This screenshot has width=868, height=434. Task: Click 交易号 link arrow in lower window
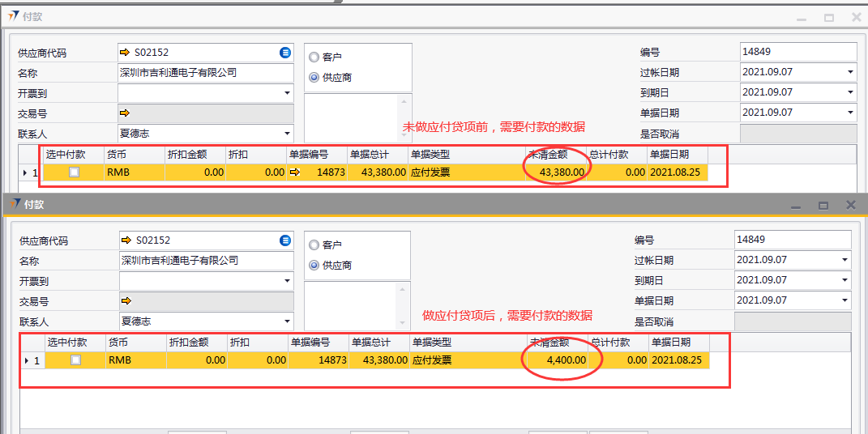coord(126,301)
